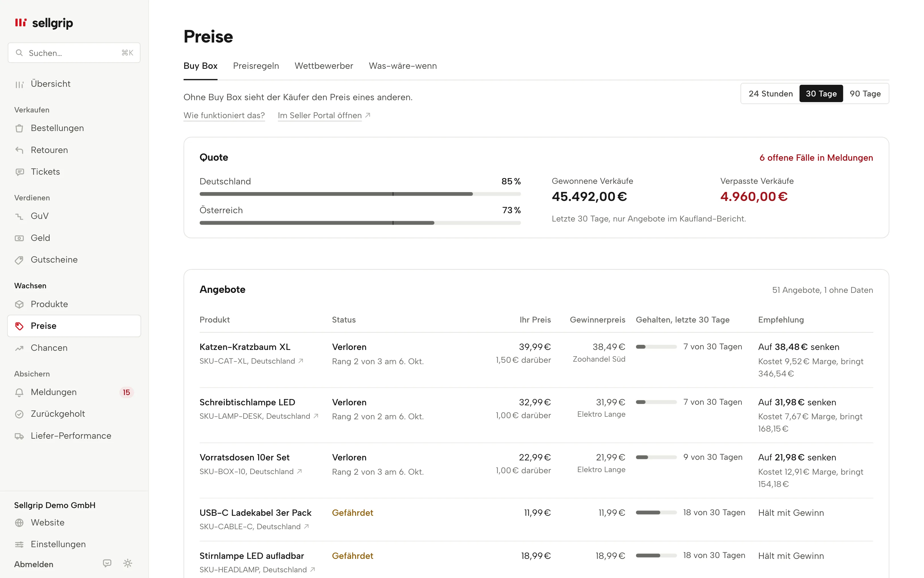Open the Retouren section

(x=74, y=150)
